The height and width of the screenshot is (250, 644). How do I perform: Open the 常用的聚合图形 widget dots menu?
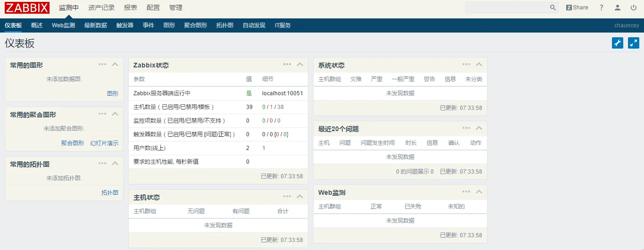[102, 114]
